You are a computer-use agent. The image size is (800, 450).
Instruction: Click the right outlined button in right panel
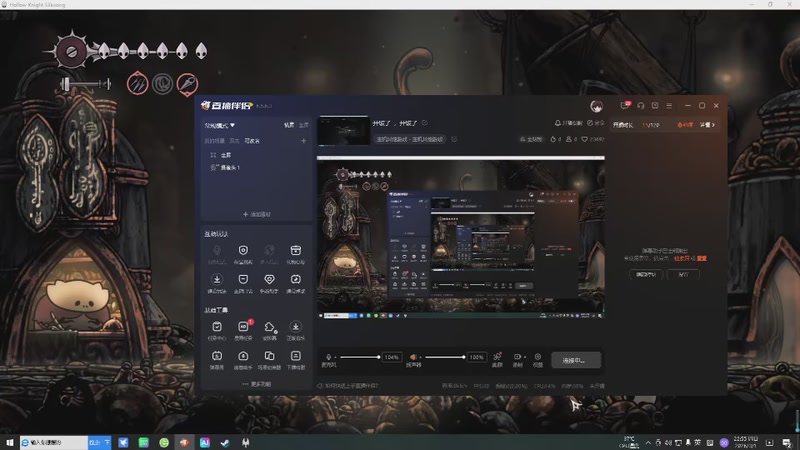point(683,274)
